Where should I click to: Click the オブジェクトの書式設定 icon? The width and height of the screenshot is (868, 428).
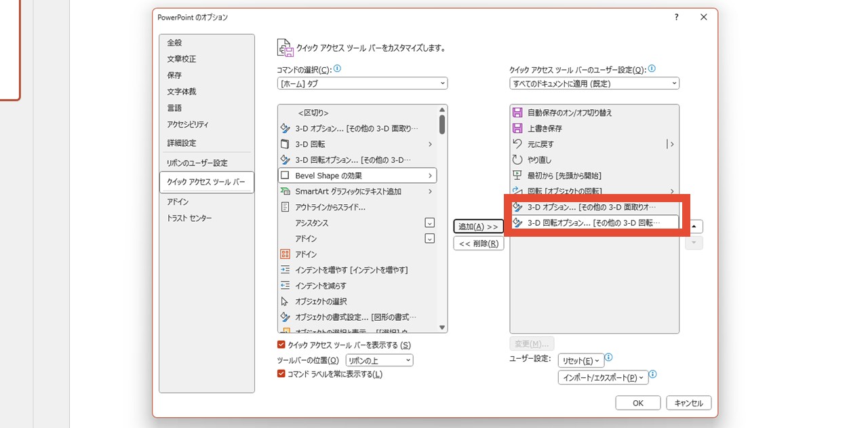tap(285, 317)
